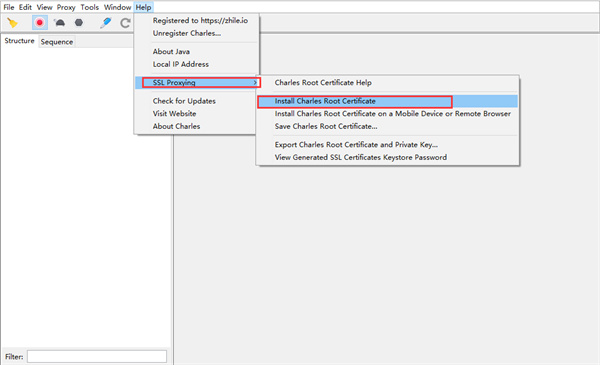Open the Window menu

pos(117,7)
